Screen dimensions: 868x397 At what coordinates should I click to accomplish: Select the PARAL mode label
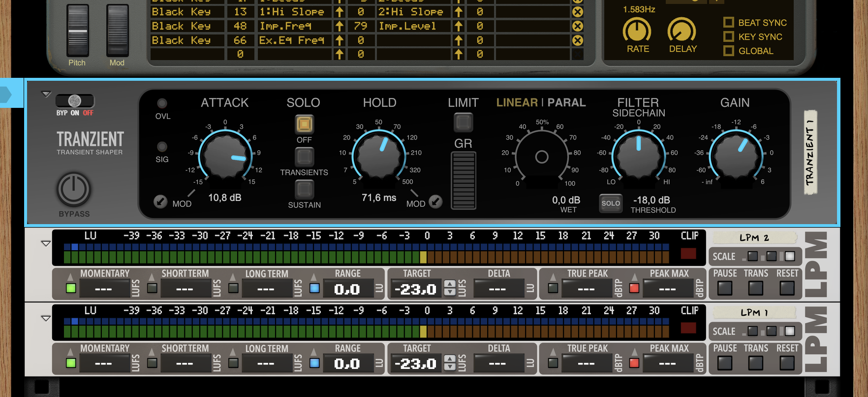(566, 102)
